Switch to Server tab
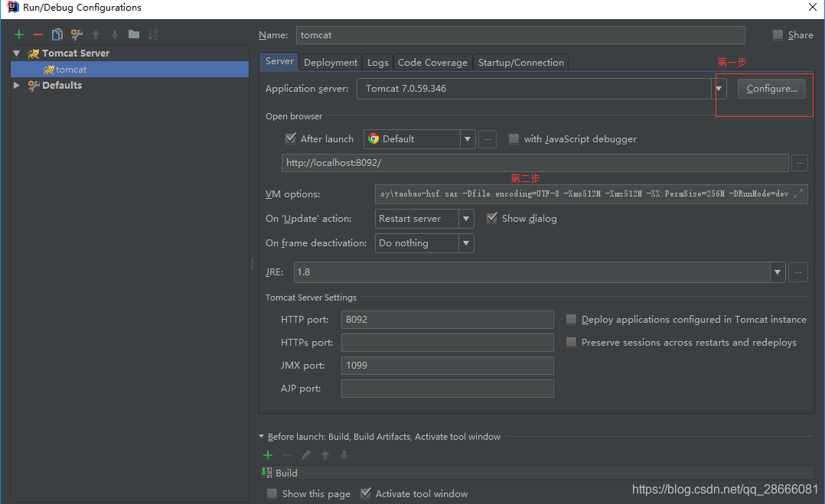Image resolution: width=825 pixels, height=504 pixels. (279, 61)
